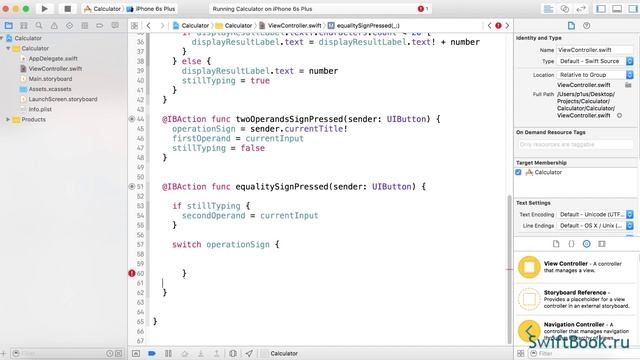Pause program execution in the debug bar
The height and width of the screenshot is (360, 640).
[x=168, y=353]
